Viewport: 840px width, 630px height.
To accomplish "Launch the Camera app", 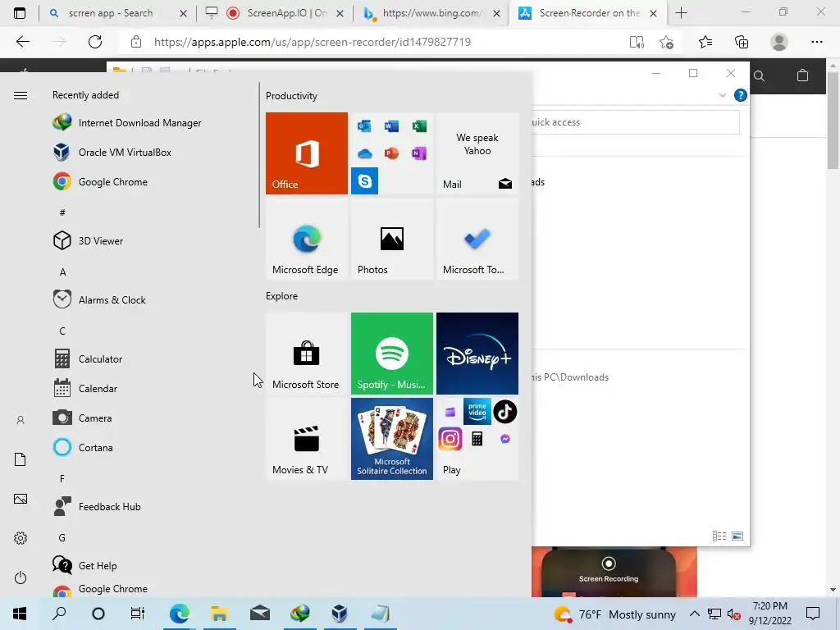I will (x=83, y=418).
